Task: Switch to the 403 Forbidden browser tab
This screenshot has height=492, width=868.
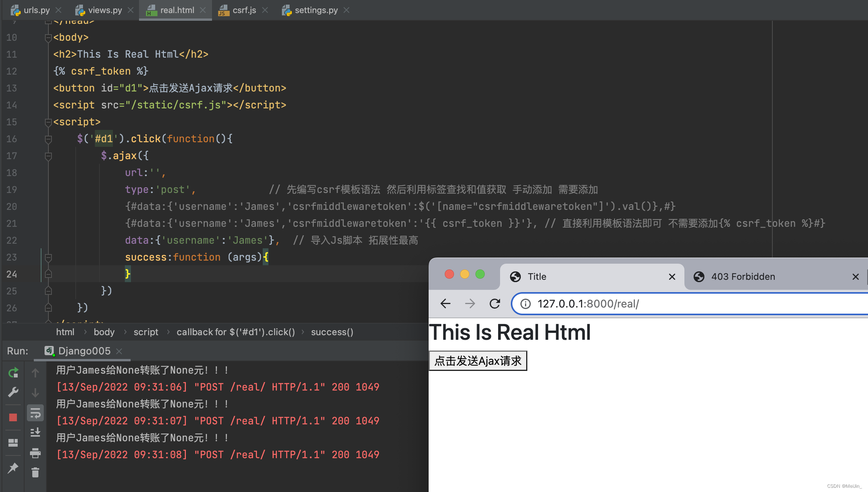Action: [775, 277]
